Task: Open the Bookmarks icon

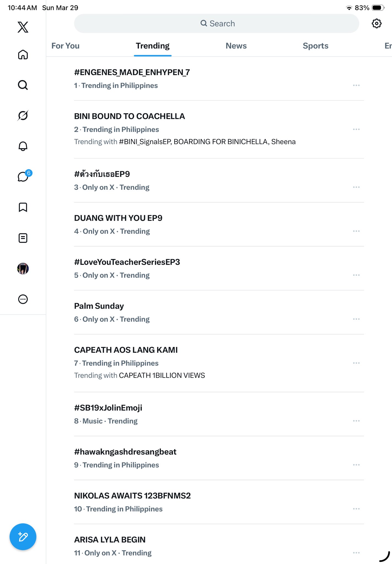Action: pyautogui.click(x=23, y=207)
